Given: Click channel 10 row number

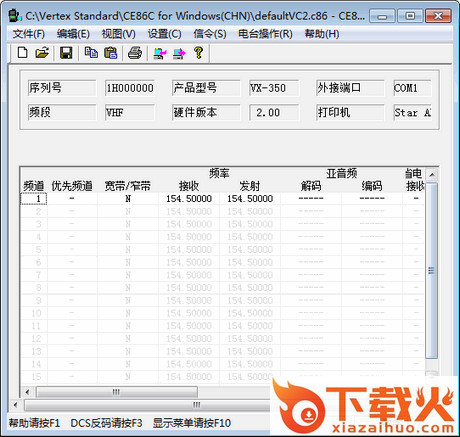Looking at the screenshot, I should pyautogui.click(x=34, y=313).
